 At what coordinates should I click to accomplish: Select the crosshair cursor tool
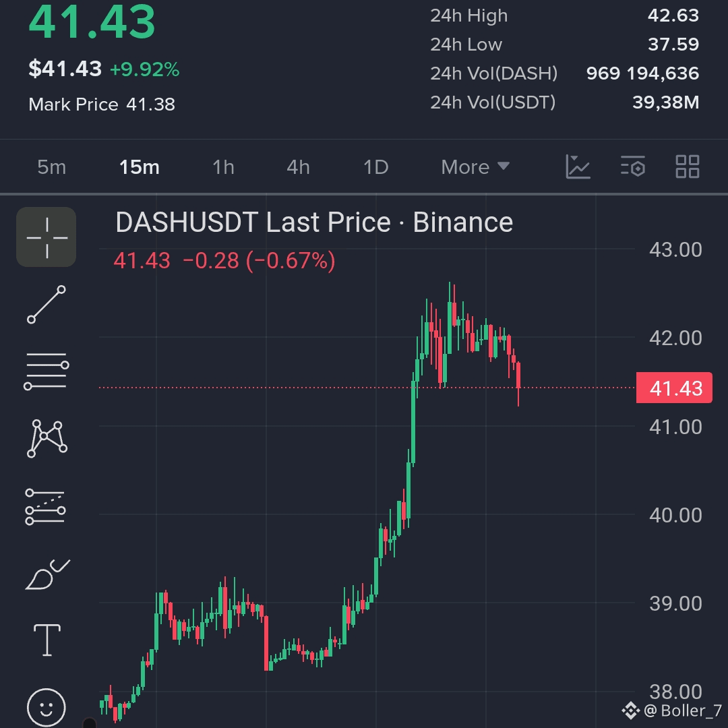[x=47, y=237]
